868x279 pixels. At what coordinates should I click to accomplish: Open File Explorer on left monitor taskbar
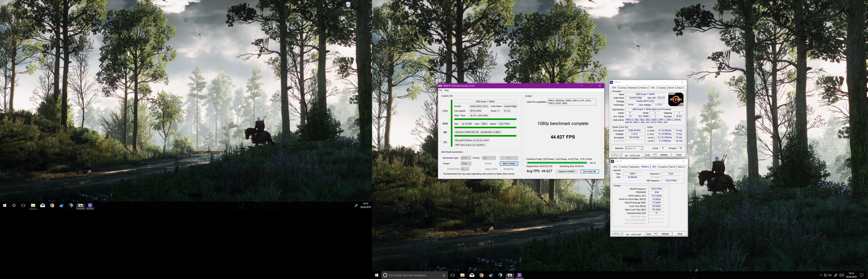[x=33, y=205]
